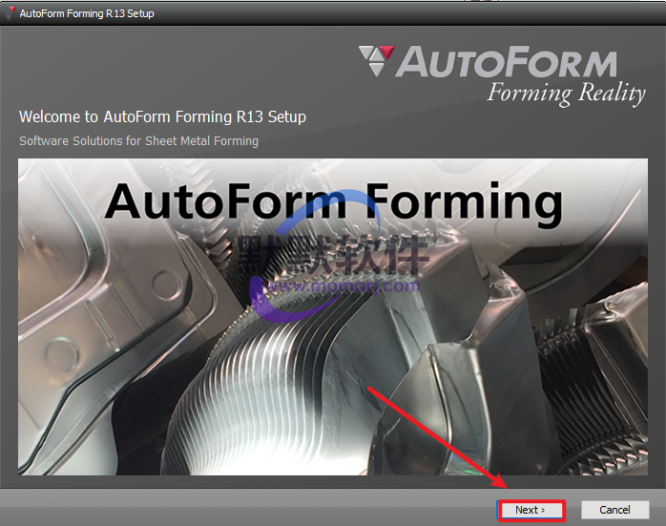Click the ribbed curved metal part in the banner
The image size is (666, 526).
(300, 370)
